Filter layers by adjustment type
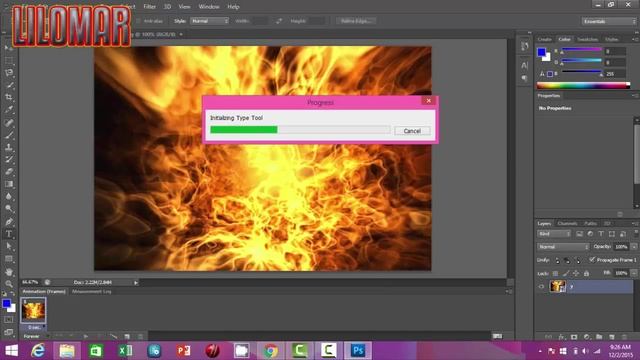 tap(590, 234)
